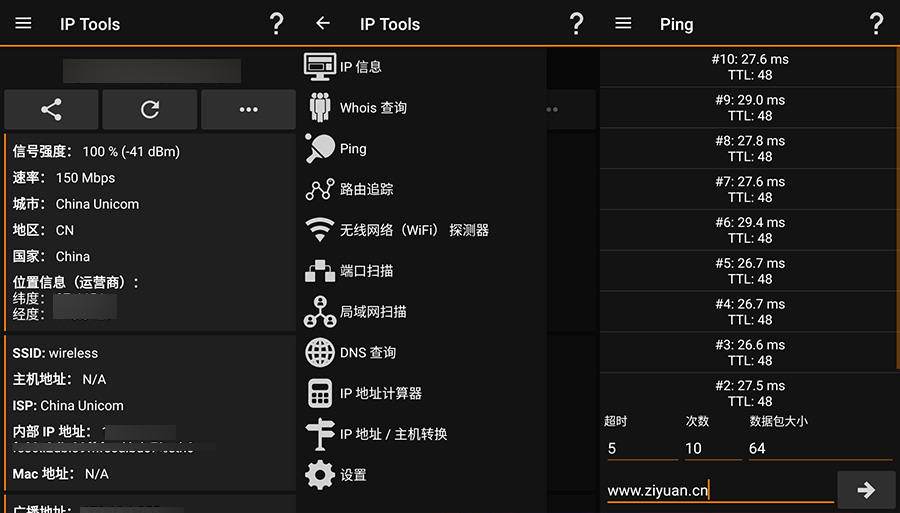Open the 端口扫描 port scan icon

point(320,271)
